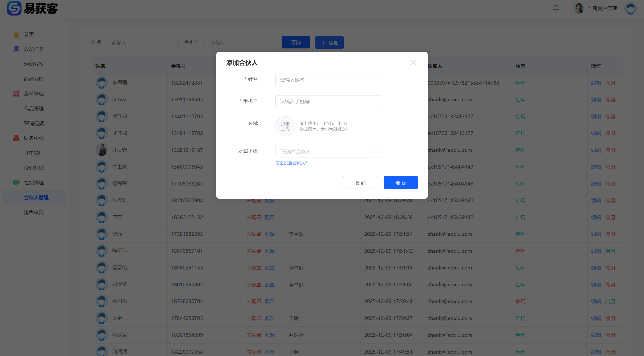Click 专属客户经理 manager avatar
This screenshot has width=644, height=356.
pos(578,8)
